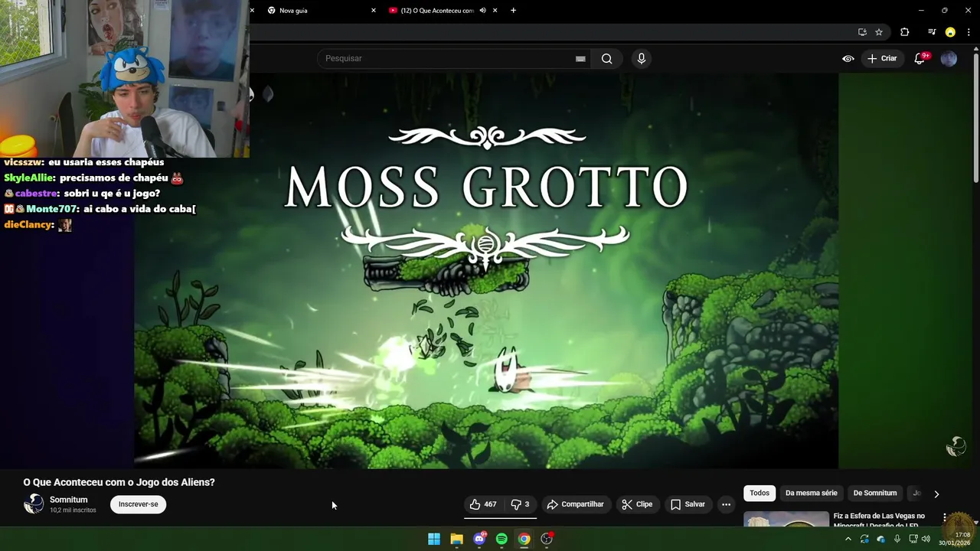
Task: Open Spotify from the taskbar
Action: pyautogui.click(x=501, y=539)
